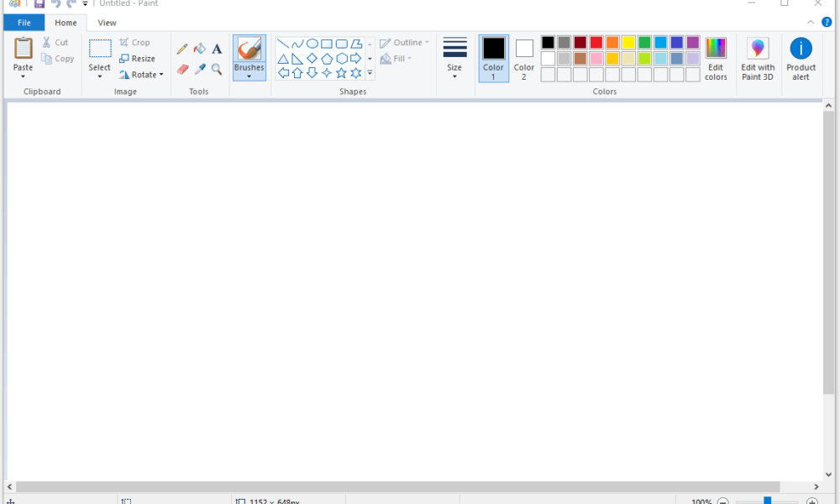The image size is (840, 504).
Task: Open the File menu
Action: [x=24, y=23]
